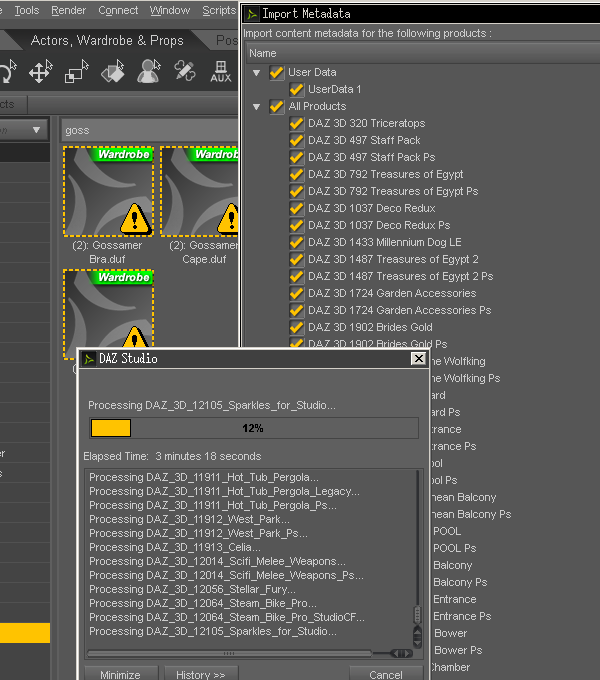Select DAZ 3D 1487 Treasures of Egypt 2 row

coord(393,259)
